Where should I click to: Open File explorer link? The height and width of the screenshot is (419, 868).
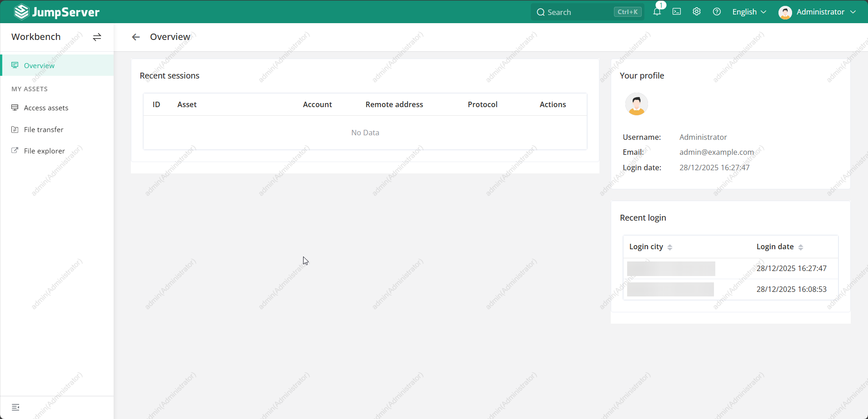point(44,151)
